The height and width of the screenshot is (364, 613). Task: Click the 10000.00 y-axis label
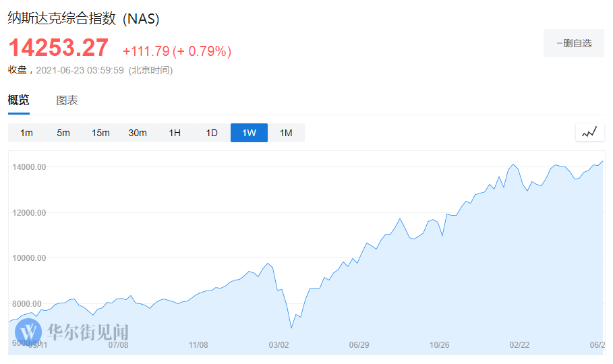coord(29,258)
